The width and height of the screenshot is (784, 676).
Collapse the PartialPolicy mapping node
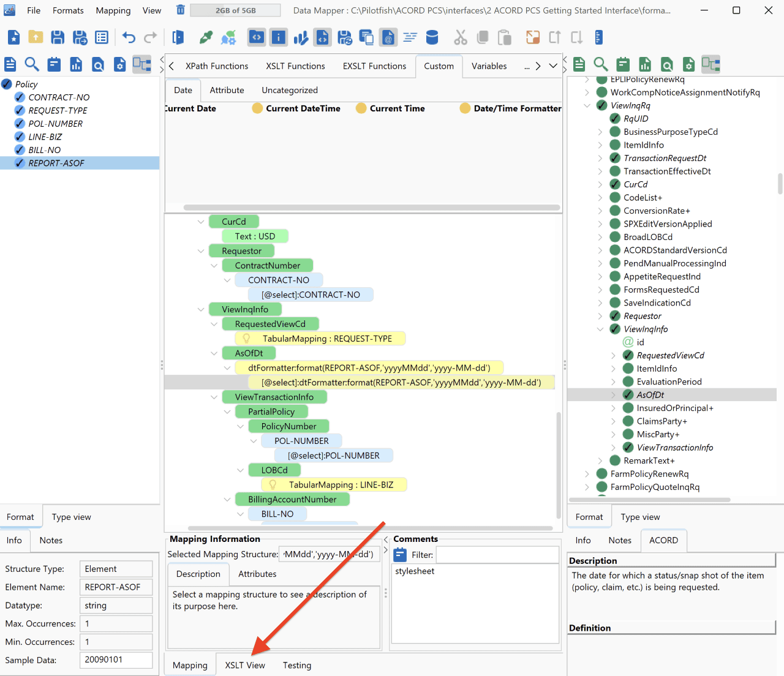click(x=227, y=412)
